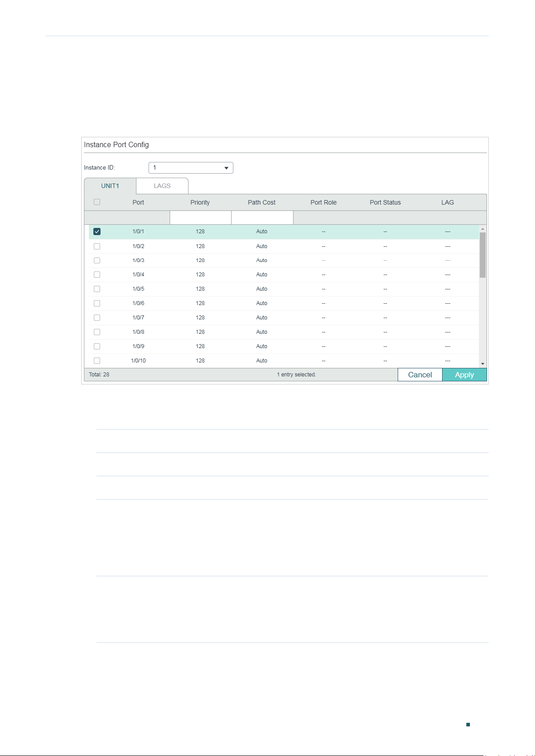This screenshot has width=535, height=756.
Task: Select the 1/0/2 port cell
Action: [x=138, y=246]
